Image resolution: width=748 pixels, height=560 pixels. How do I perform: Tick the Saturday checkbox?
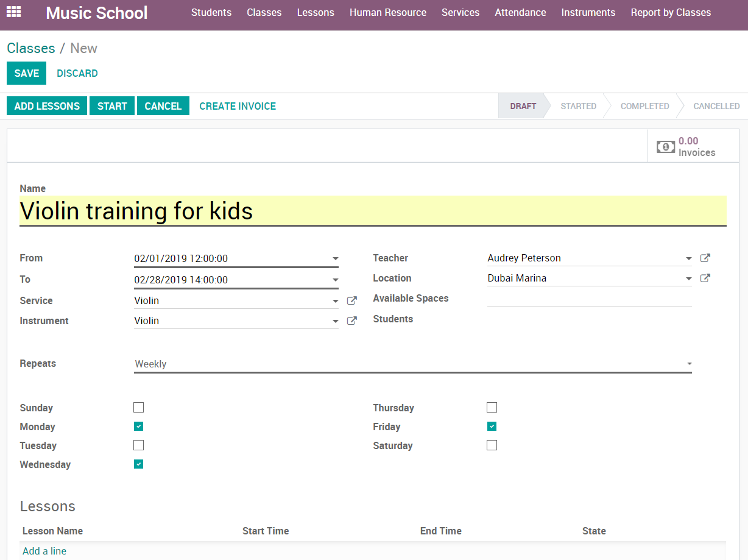[x=492, y=445]
